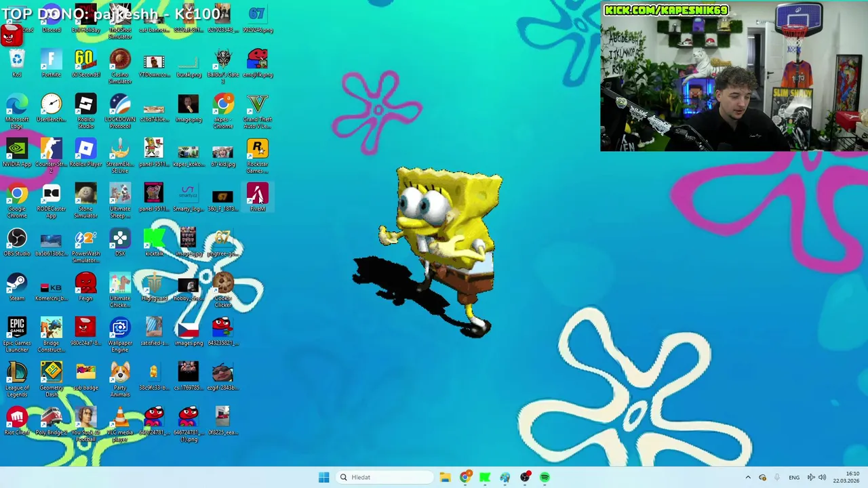This screenshot has height=488, width=868.
Task: Open Baldur's Gate 3 shortcut
Action: 222,66
